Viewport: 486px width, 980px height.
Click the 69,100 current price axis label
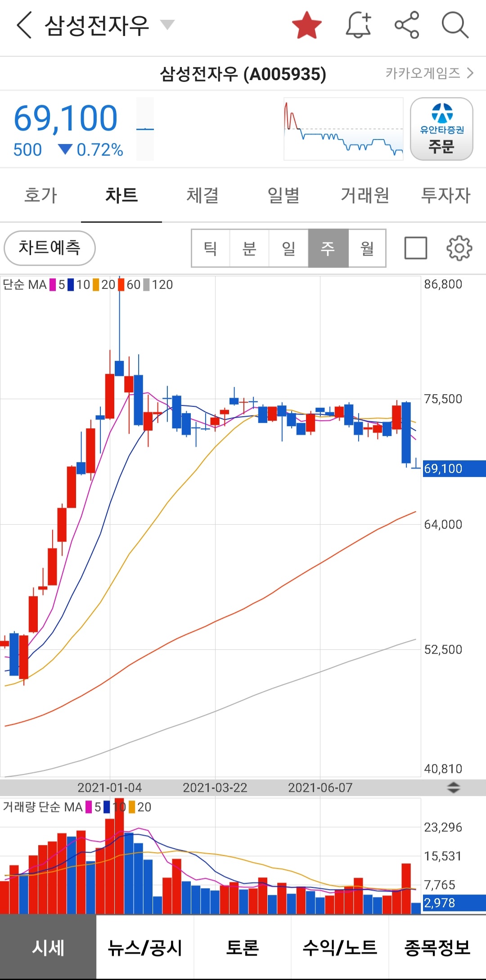pos(454,468)
